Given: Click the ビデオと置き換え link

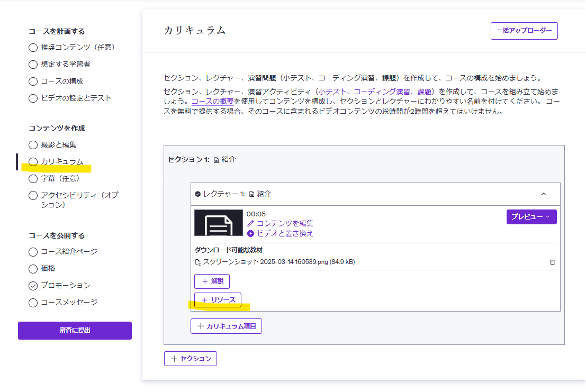Looking at the screenshot, I should pos(285,233).
